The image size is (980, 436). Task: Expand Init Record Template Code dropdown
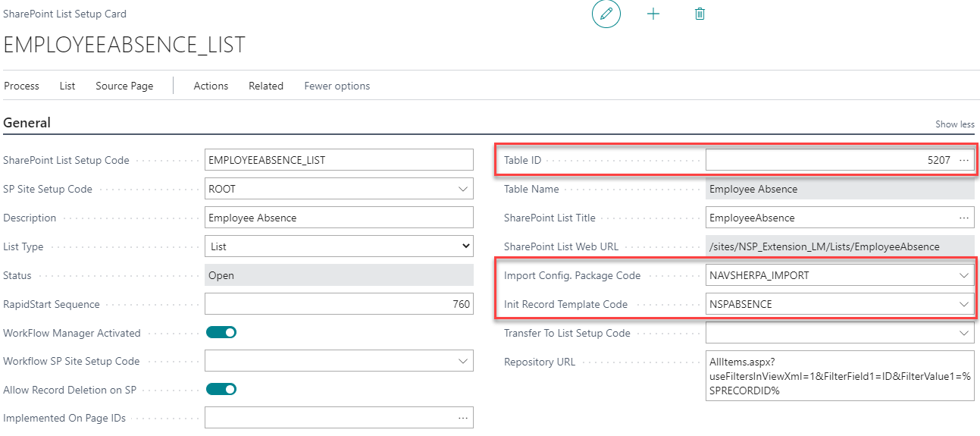point(964,304)
